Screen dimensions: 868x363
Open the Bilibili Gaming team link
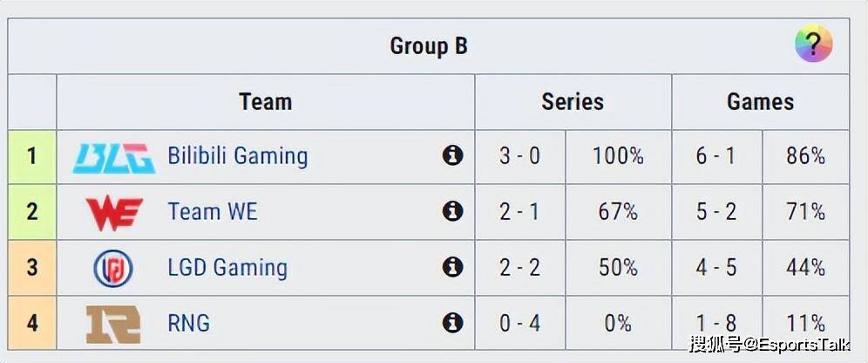238,156
